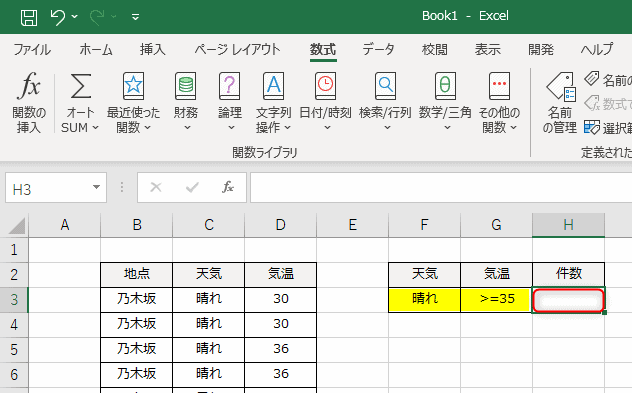
Task: Click the Select All corner triangle
Action: click(x=17, y=225)
